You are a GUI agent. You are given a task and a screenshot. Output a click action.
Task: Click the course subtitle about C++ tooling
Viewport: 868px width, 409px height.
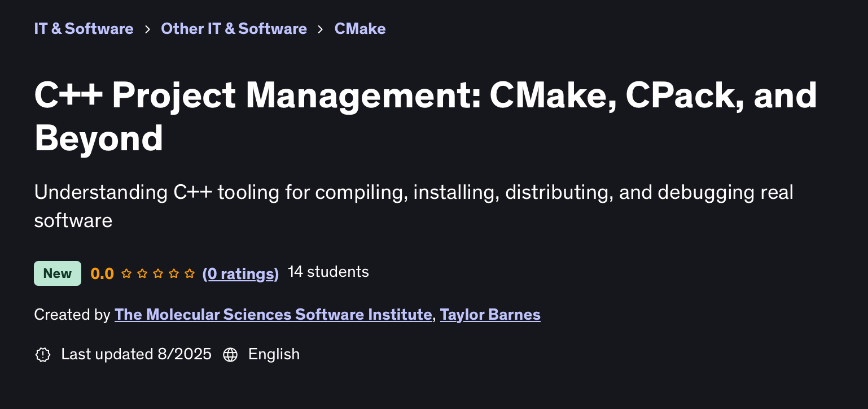414,206
